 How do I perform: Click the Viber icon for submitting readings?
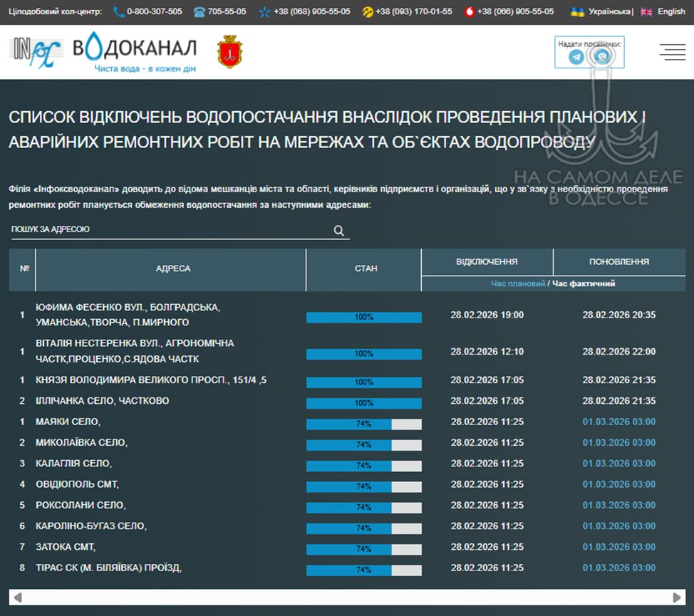tap(602, 57)
